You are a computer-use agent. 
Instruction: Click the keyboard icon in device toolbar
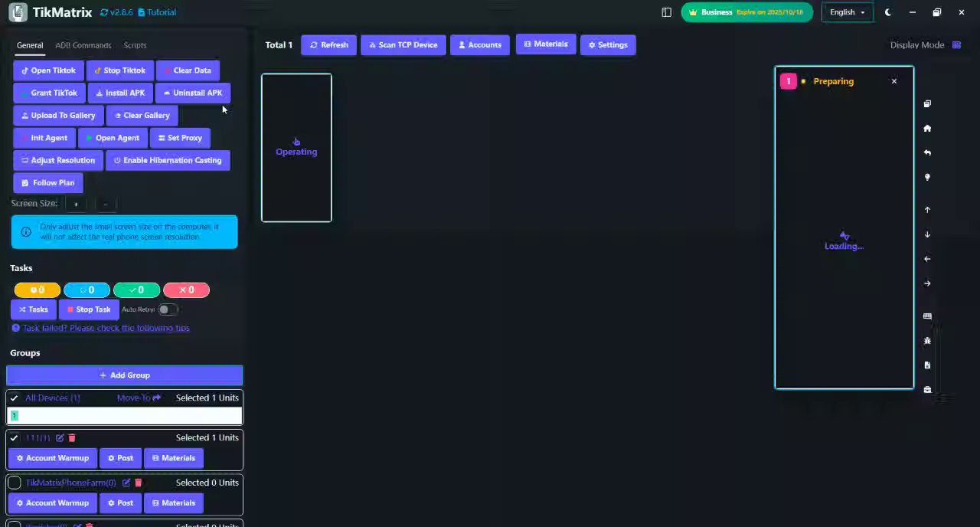(x=927, y=316)
